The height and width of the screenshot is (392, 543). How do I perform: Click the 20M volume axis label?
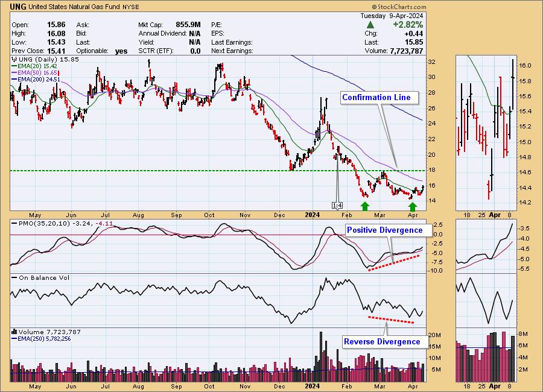[x=434, y=335]
